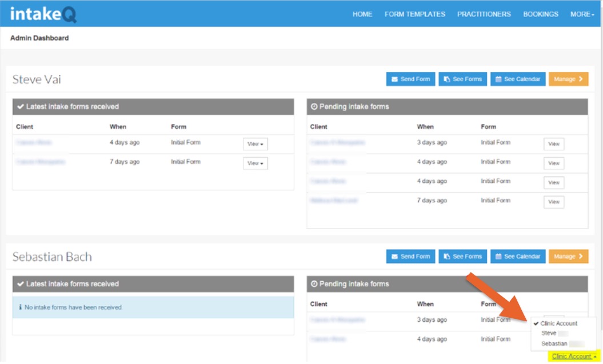603x364 pixels.
Task: See Forms for Steve Vai
Action: (x=462, y=79)
